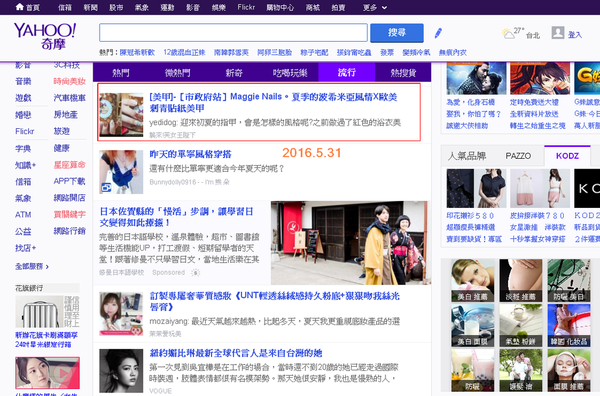
Task: Switch to the 吃喝玩樂 tab
Action: [x=290, y=72]
